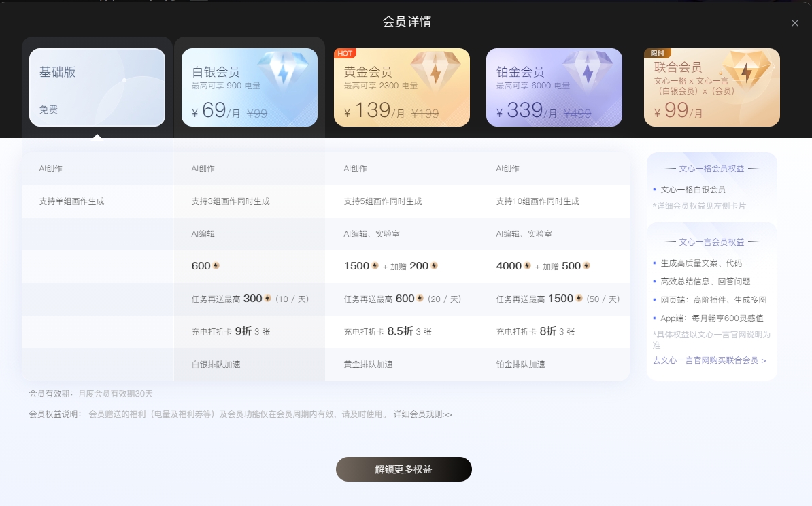Click the 文心一格会员权益 heading

tap(711, 169)
